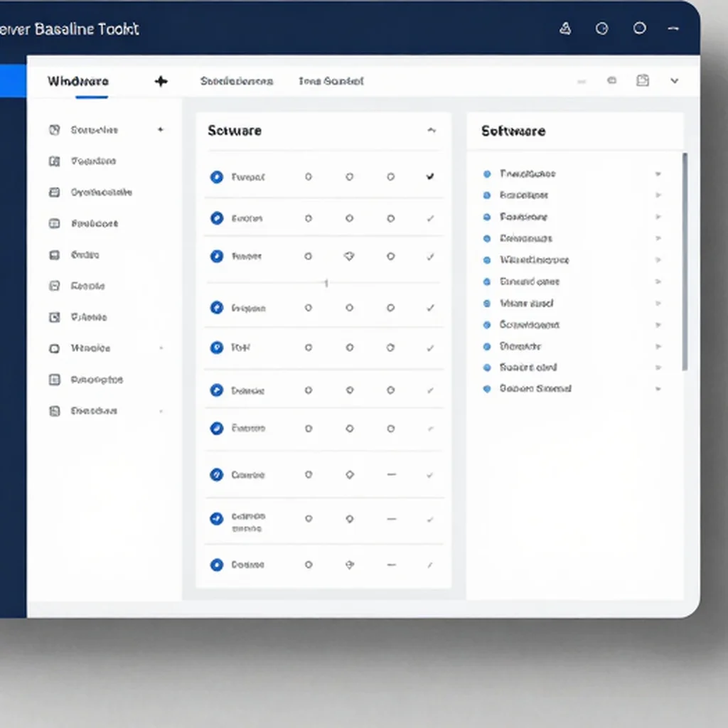Open the Tons Sontrol tab
Image resolution: width=728 pixels, height=728 pixels.
tap(331, 81)
